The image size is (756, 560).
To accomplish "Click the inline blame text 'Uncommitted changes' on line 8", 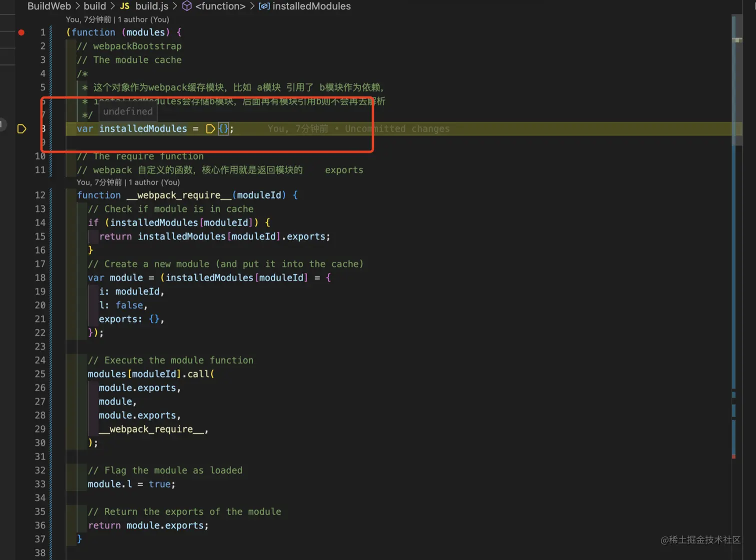I will [x=397, y=129].
